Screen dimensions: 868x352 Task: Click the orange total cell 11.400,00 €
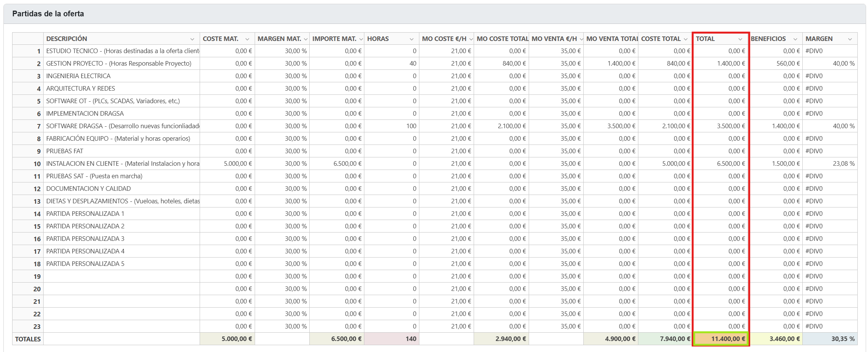click(x=721, y=339)
